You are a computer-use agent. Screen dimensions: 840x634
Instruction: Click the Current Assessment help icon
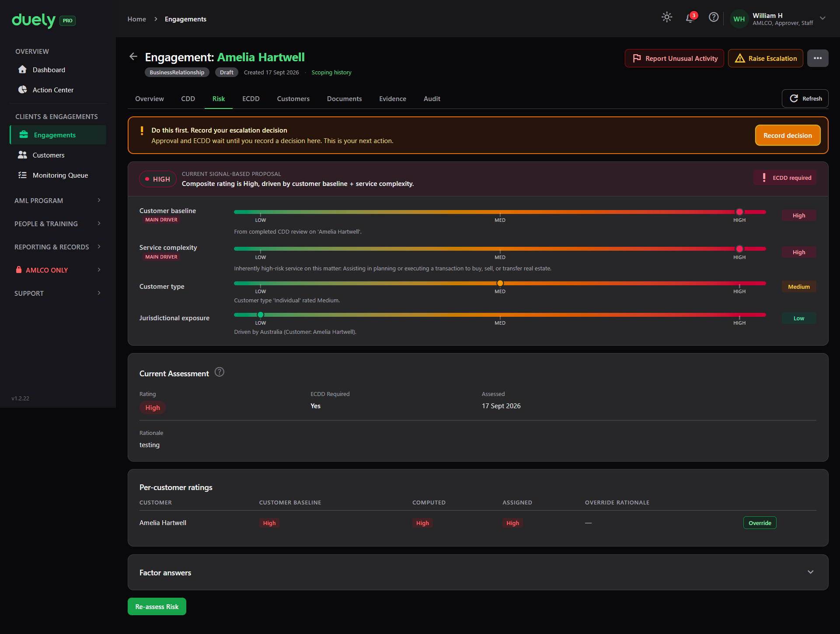pos(220,372)
